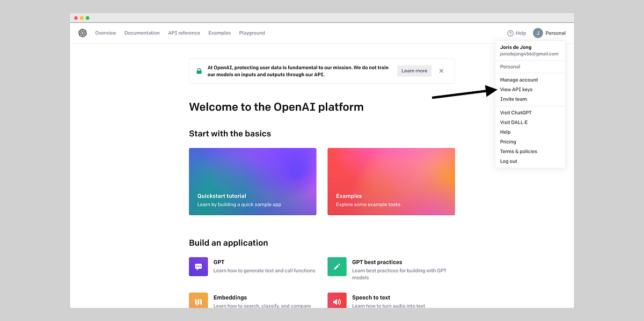Image resolution: width=644 pixels, height=321 pixels.
Task: Select Personal under the account email
Action: click(x=509, y=67)
